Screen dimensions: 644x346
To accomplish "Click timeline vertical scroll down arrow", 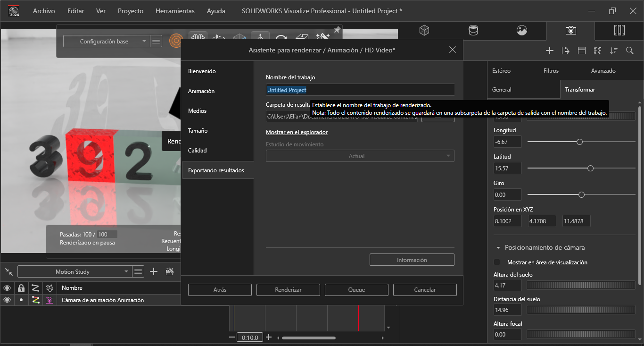I will 388,327.
